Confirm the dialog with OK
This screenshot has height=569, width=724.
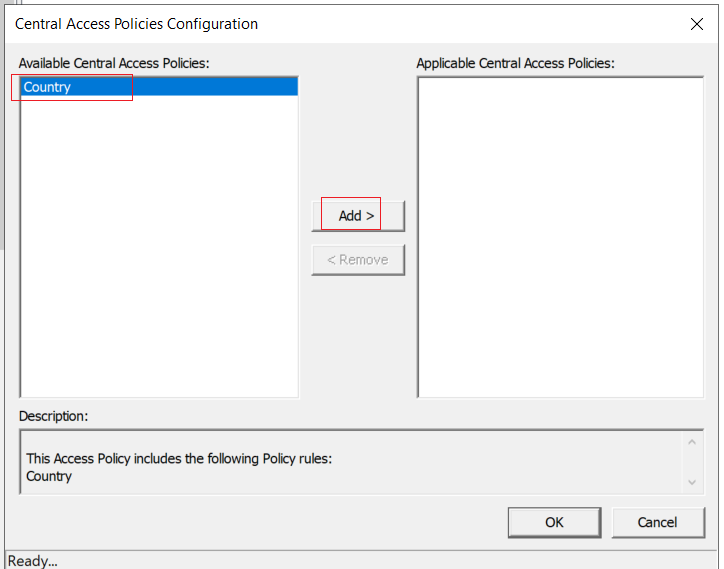coord(554,522)
